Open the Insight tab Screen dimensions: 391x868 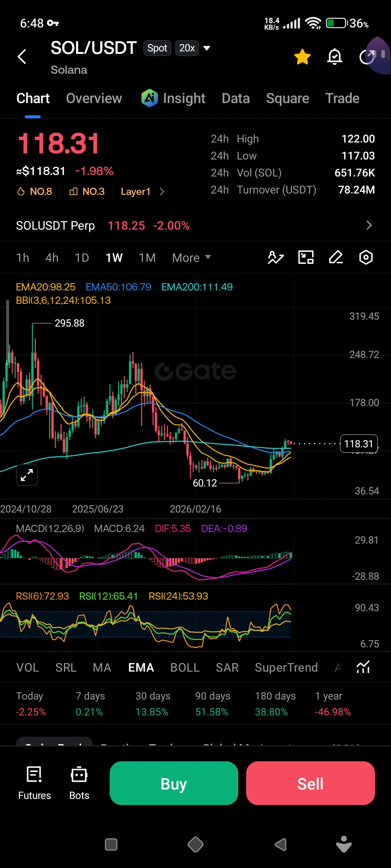(x=173, y=98)
